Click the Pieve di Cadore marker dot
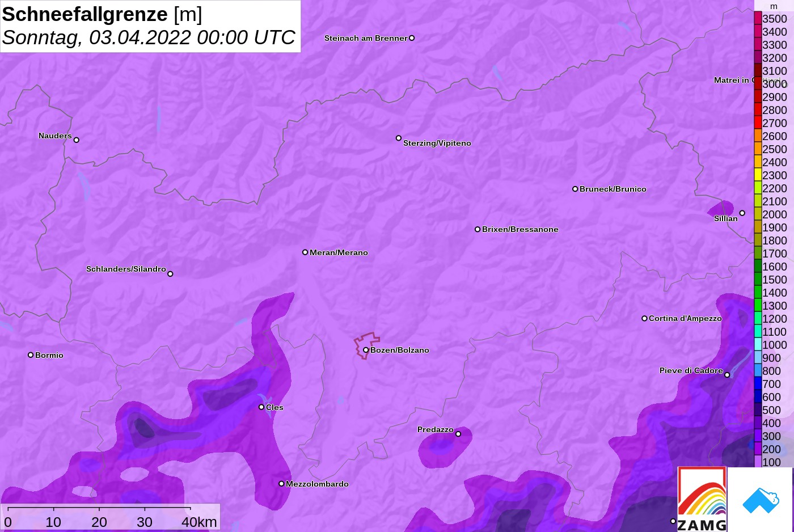794x532 pixels. pyautogui.click(x=727, y=375)
